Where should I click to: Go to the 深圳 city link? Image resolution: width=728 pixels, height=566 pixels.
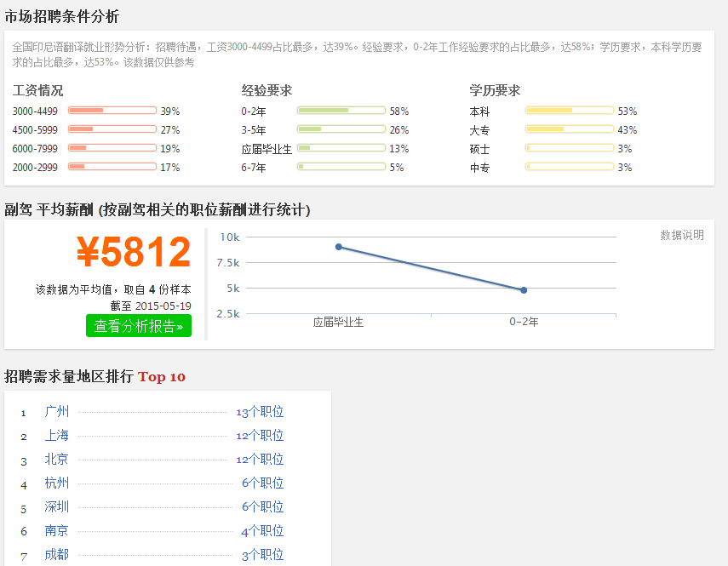coord(57,507)
